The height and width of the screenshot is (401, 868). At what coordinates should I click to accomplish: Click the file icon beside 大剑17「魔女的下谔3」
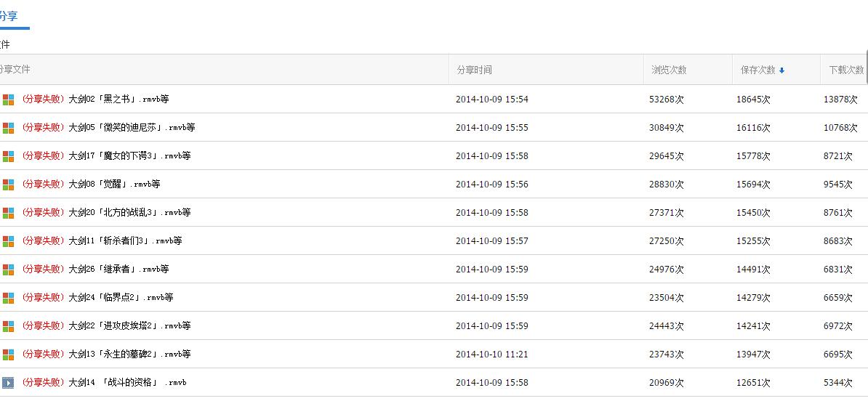[x=8, y=156]
